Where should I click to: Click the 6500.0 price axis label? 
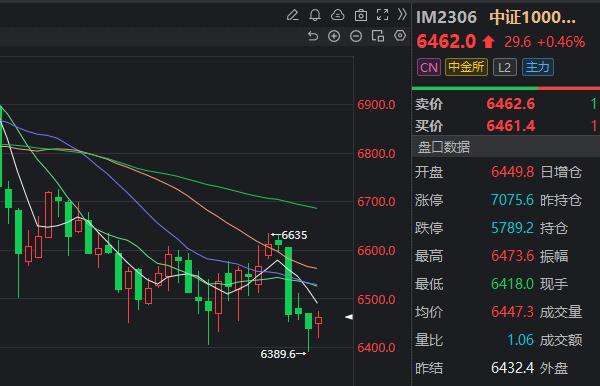(x=376, y=300)
